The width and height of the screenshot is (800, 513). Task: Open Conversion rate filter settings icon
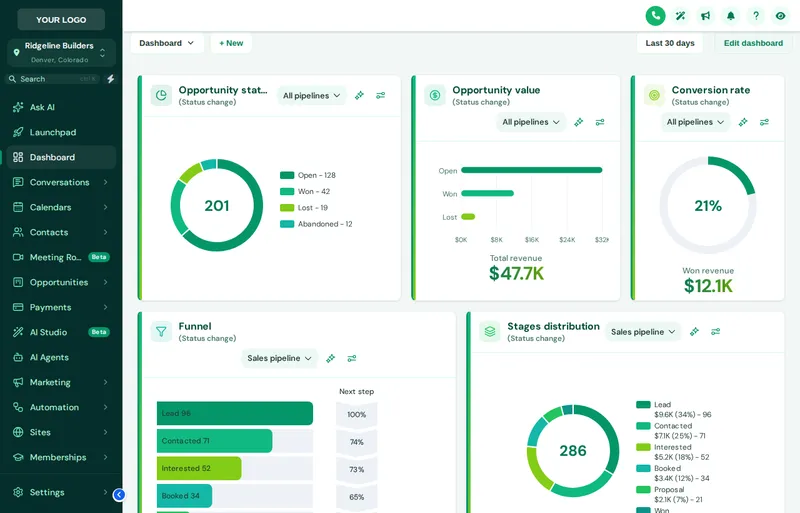pyautogui.click(x=764, y=122)
